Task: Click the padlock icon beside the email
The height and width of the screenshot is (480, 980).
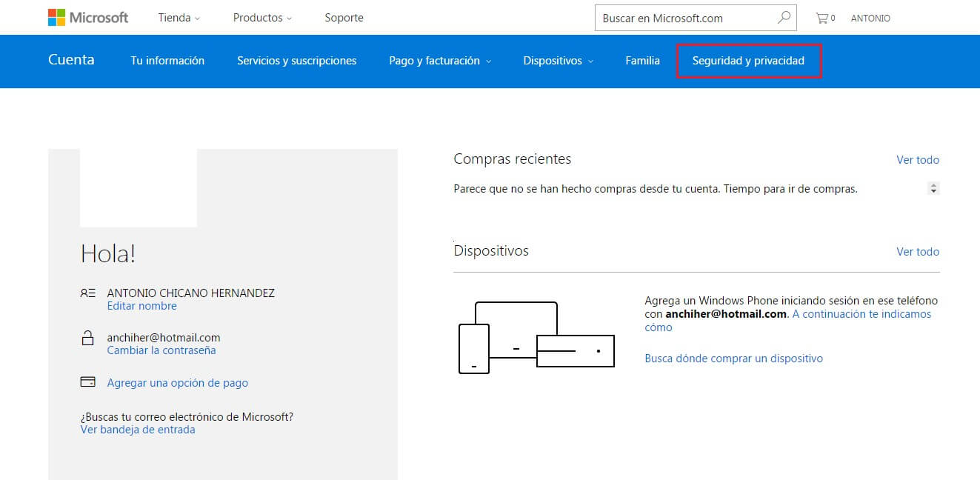Action: pyautogui.click(x=87, y=339)
